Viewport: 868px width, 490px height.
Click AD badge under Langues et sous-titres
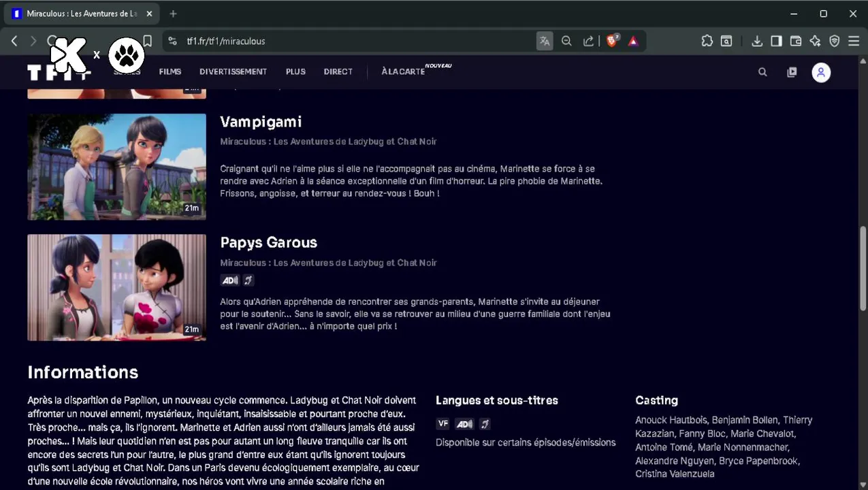point(464,424)
